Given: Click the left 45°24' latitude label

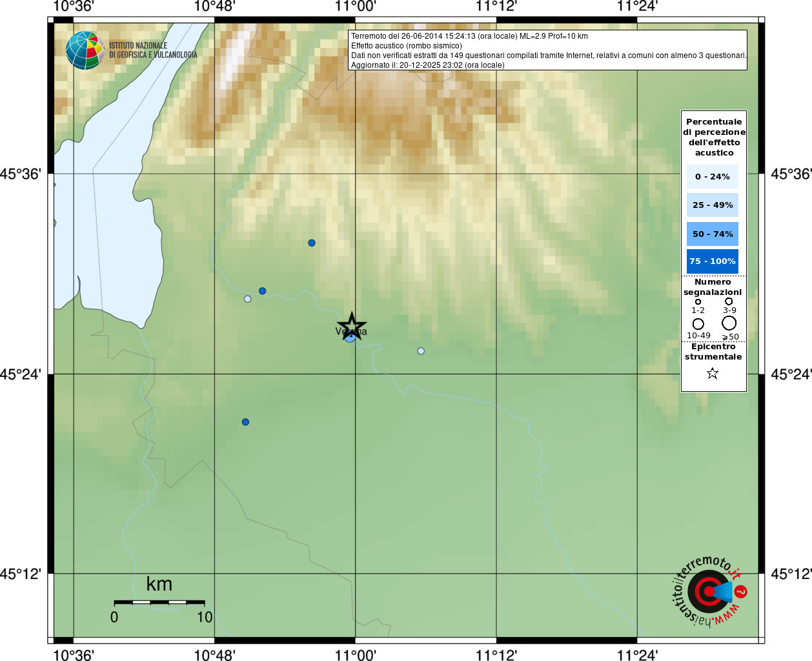Looking at the screenshot, I should tap(21, 374).
